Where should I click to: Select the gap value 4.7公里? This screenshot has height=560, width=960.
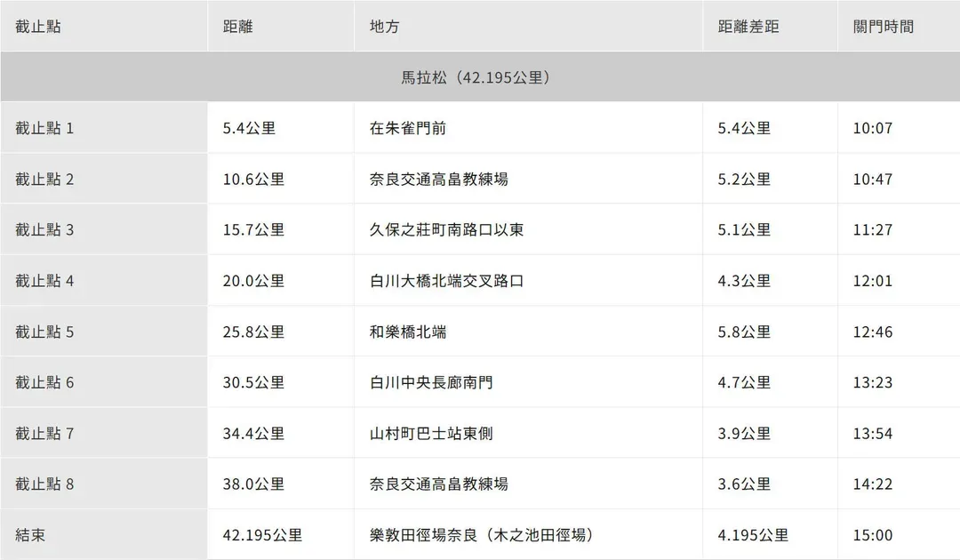click(744, 382)
